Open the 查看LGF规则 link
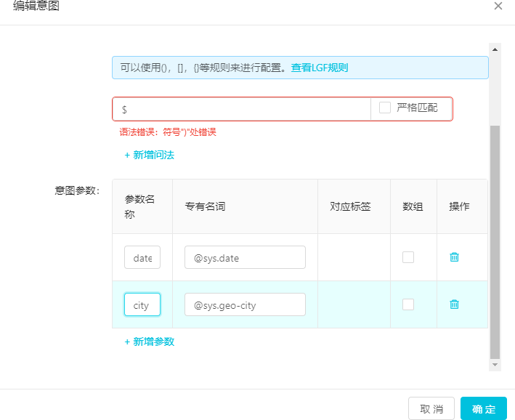Viewport: 515px width, 420px height. tap(320, 68)
